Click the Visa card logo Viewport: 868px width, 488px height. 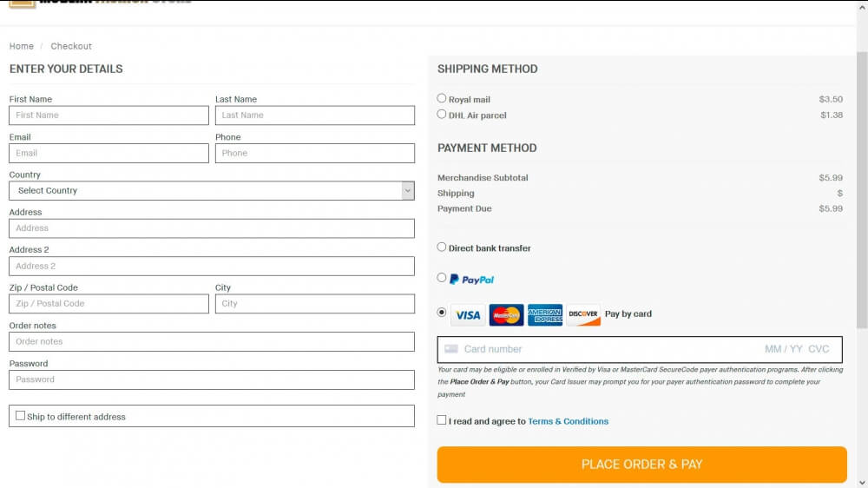468,314
